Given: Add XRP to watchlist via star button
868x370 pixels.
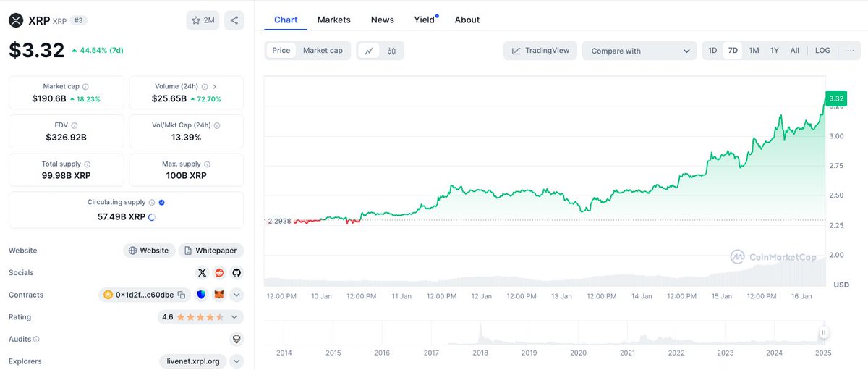Looking at the screenshot, I should pyautogui.click(x=203, y=20).
